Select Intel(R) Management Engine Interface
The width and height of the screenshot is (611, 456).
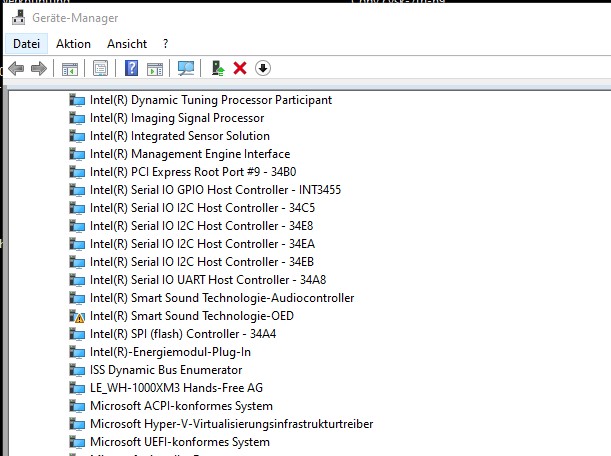[190, 154]
